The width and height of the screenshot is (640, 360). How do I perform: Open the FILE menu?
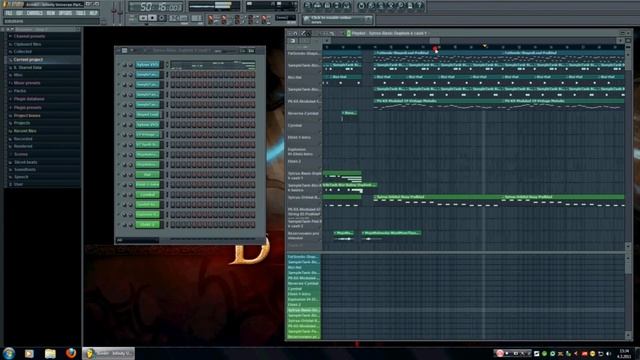pyautogui.click(x=9, y=13)
